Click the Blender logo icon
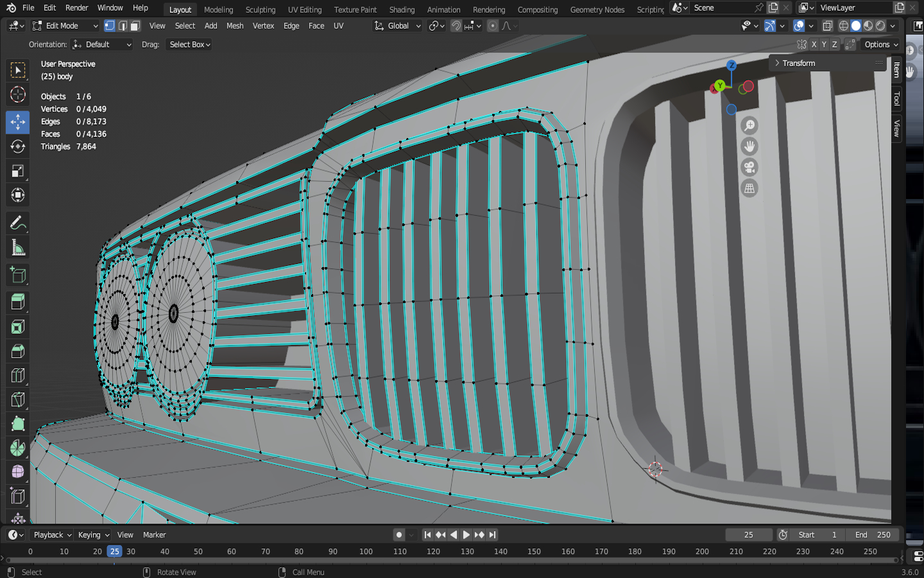924x578 pixels. (11, 8)
